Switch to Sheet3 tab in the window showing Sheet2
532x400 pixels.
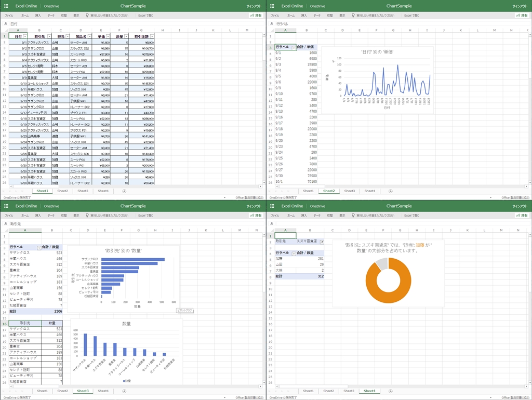point(350,191)
